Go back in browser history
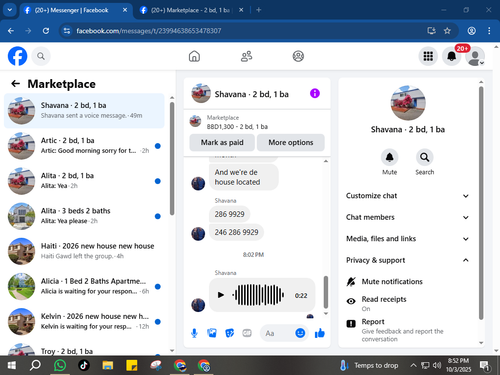This screenshot has height=375, width=500. pos(11,31)
